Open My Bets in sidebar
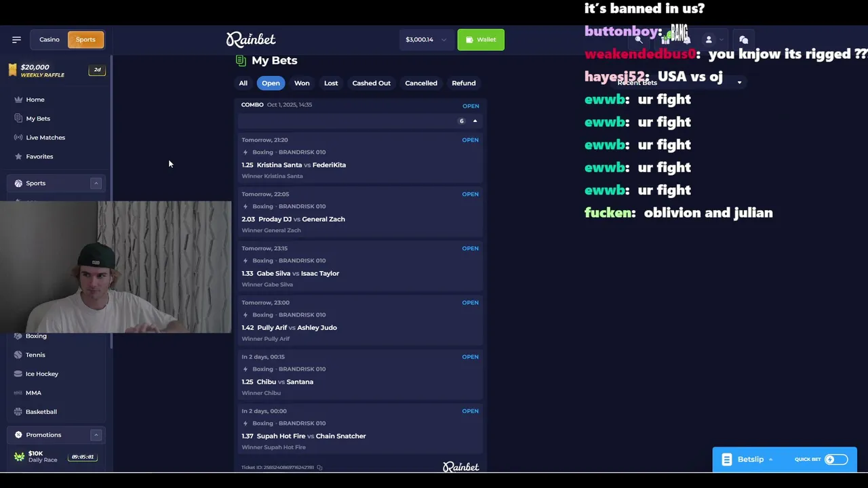Screen dimensions: 868x488 pos(38,119)
